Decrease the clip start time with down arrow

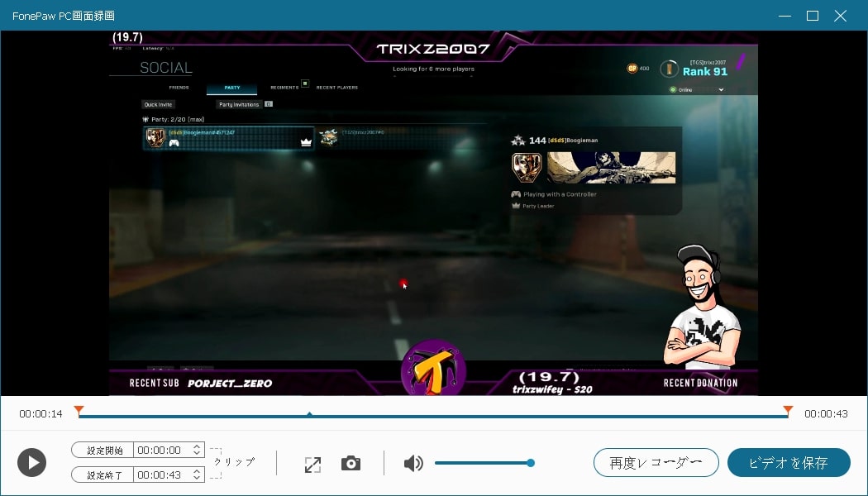[x=197, y=453]
